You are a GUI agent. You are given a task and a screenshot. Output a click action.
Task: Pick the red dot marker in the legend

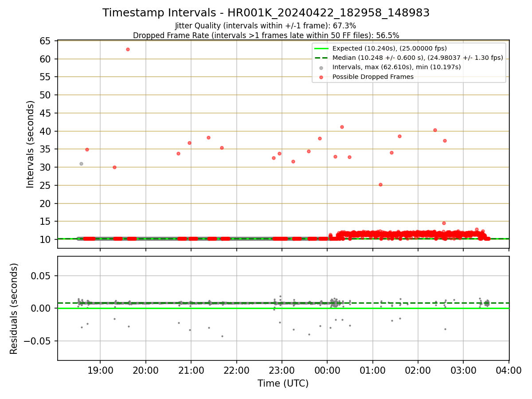click(321, 77)
